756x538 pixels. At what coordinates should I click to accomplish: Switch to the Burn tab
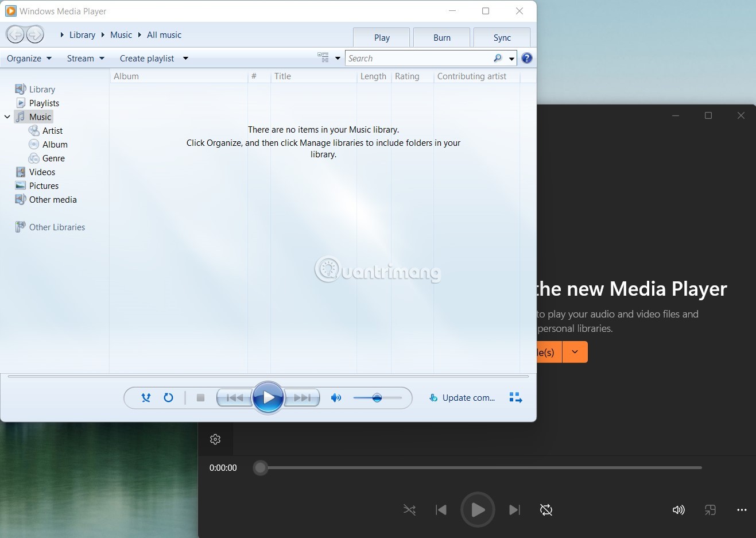(442, 37)
